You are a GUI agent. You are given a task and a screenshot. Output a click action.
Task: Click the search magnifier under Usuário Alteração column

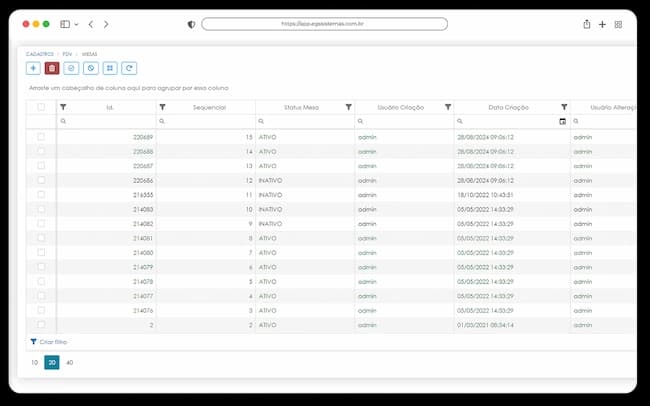[x=576, y=121]
